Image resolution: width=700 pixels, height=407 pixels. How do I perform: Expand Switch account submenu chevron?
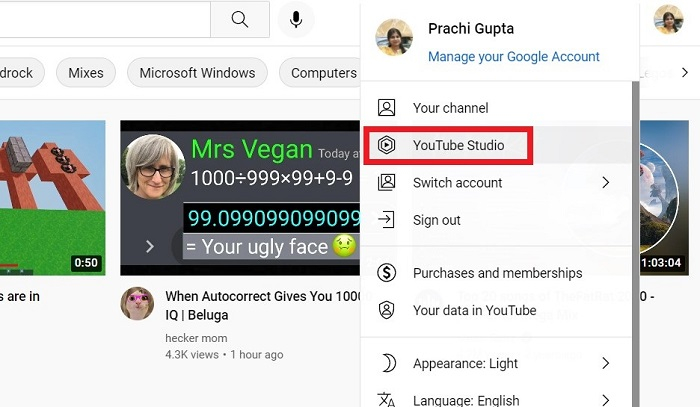(x=605, y=182)
